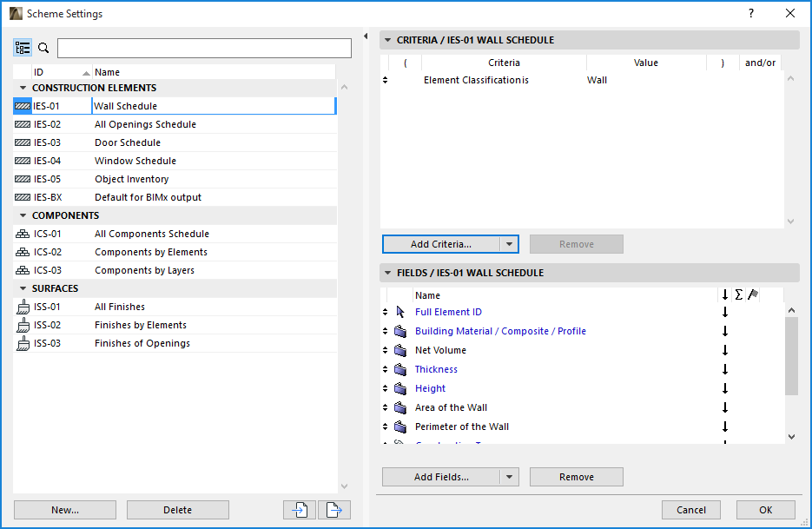Click the folder icon beside Height
This screenshot has width=812, height=529.
tap(400, 388)
